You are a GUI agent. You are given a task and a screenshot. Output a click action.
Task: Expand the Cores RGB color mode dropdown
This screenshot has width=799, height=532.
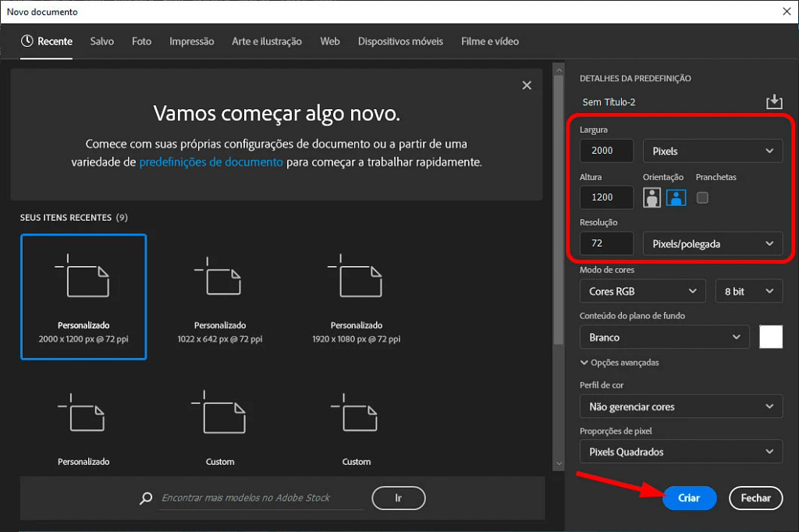(642, 291)
